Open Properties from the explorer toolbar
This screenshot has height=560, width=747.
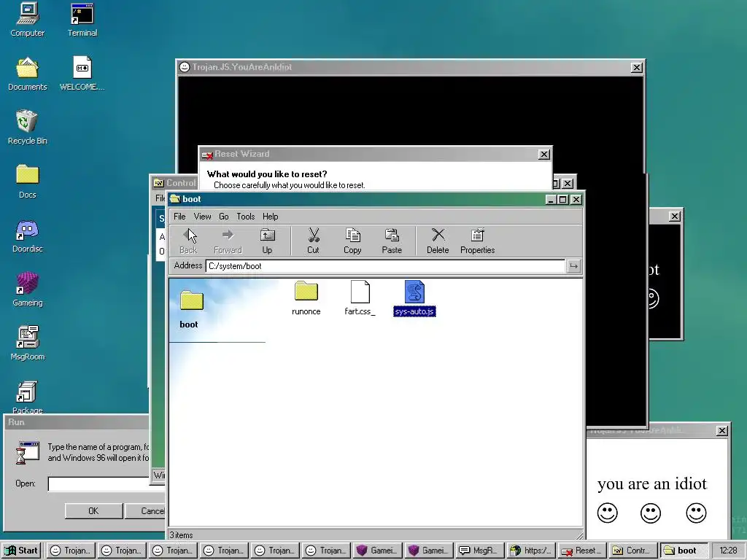tap(477, 241)
